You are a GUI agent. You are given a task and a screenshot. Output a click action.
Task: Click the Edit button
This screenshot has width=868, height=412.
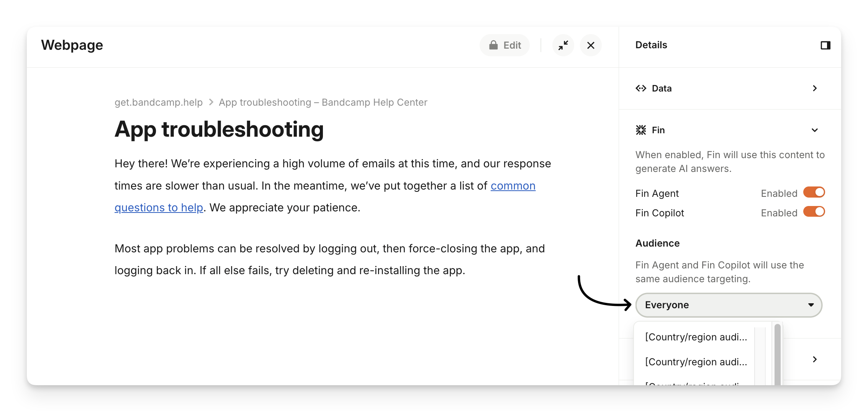pyautogui.click(x=504, y=45)
